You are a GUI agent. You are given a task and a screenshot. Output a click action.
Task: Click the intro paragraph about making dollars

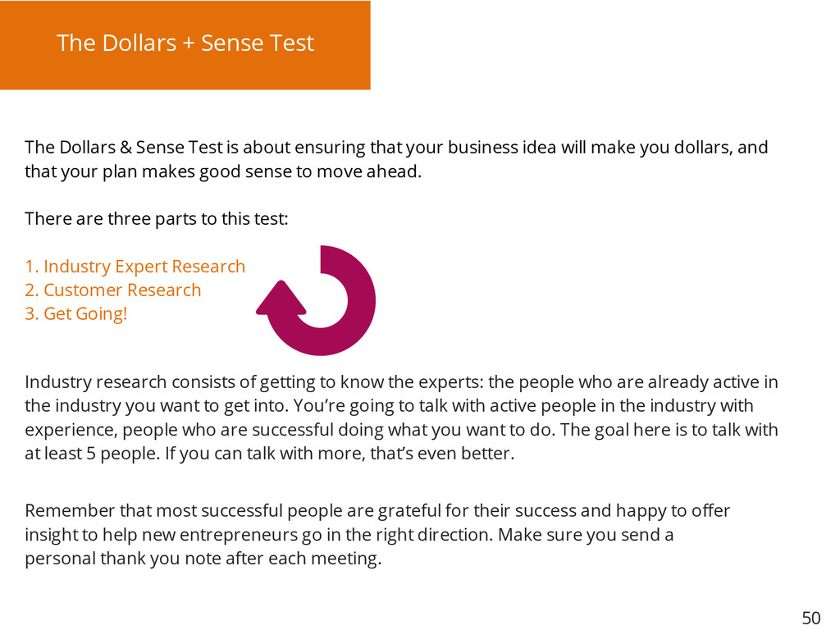click(396, 159)
